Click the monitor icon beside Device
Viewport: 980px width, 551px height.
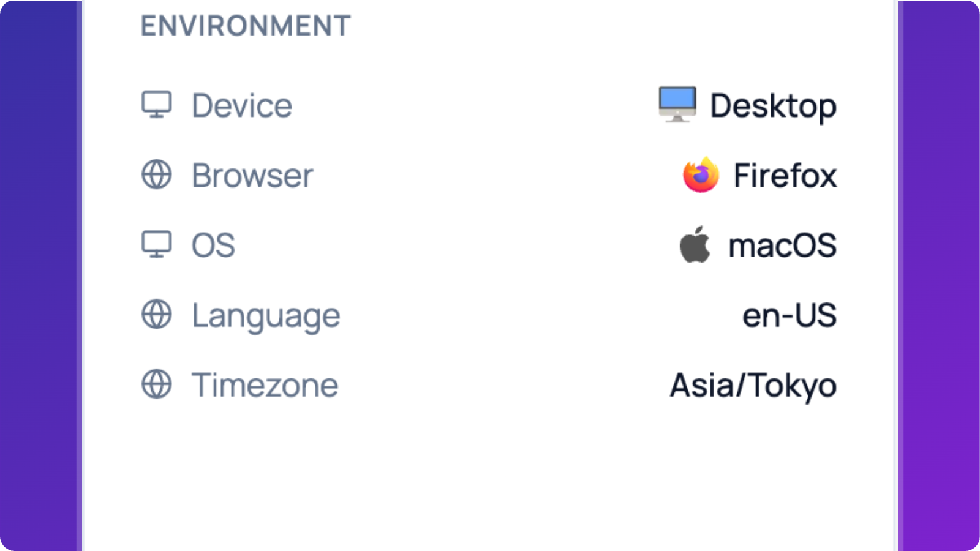[x=157, y=105]
